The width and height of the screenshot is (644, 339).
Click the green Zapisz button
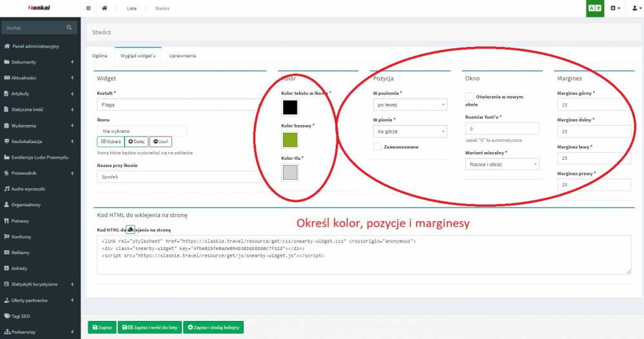point(102,327)
